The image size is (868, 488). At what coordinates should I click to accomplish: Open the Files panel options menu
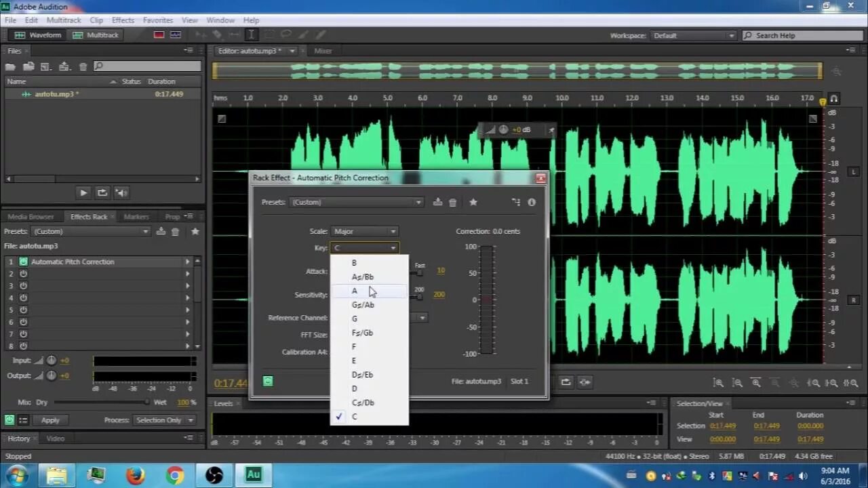click(x=189, y=51)
